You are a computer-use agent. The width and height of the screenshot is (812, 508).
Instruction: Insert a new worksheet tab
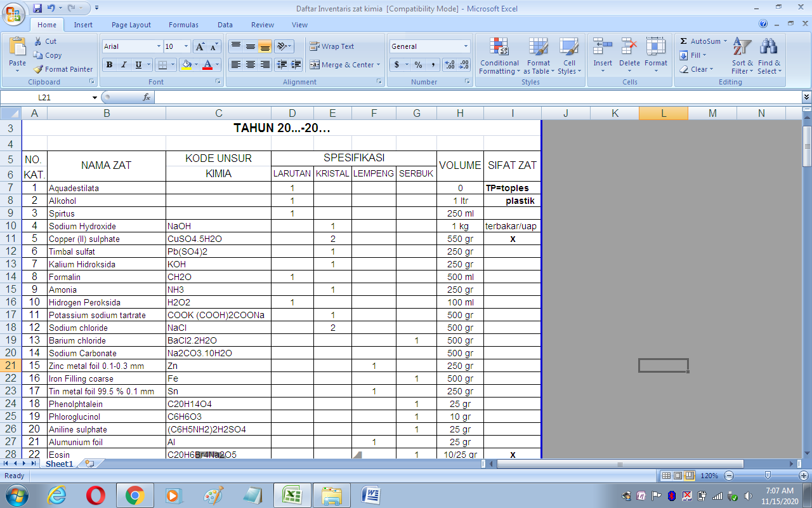(90, 464)
